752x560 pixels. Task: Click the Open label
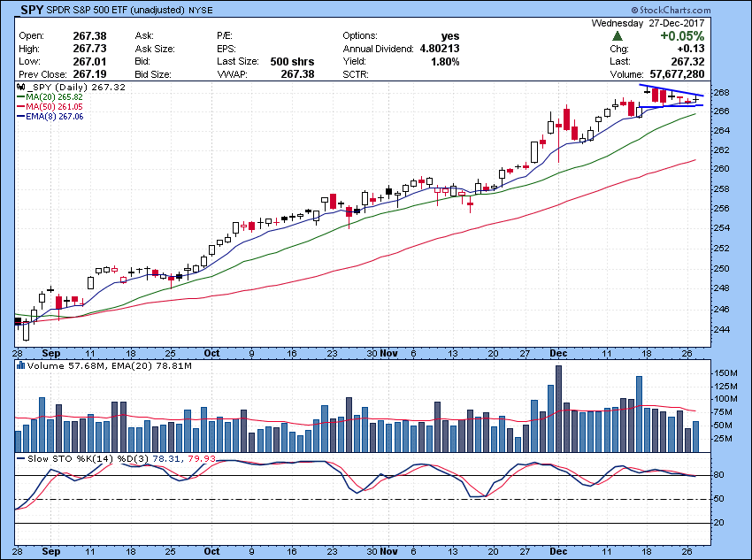(x=31, y=36)
